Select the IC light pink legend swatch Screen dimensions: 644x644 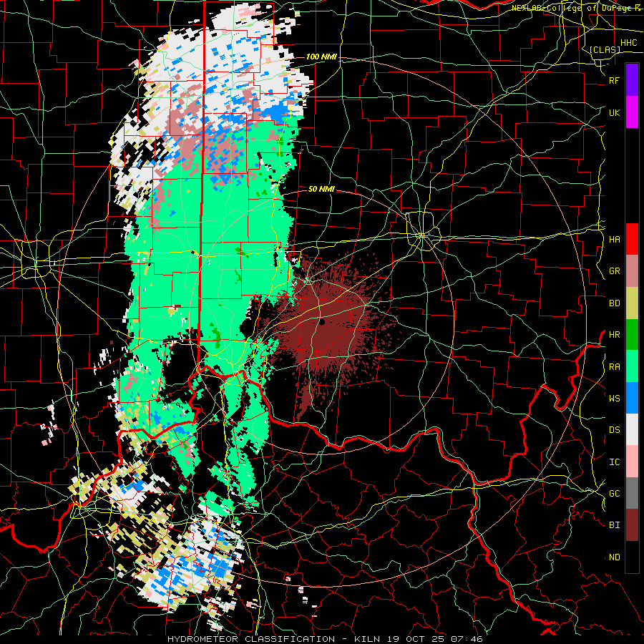point(632,462)
